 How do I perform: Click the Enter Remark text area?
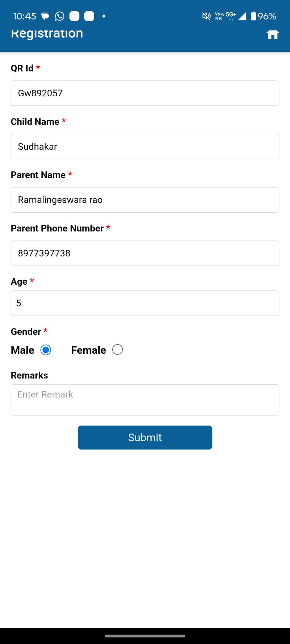click(145, 400)
